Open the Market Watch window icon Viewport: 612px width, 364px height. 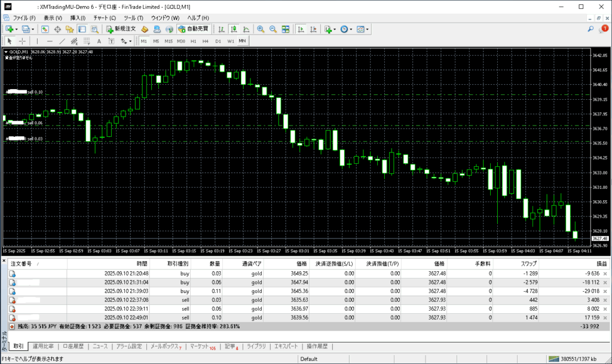coord(45,29)
